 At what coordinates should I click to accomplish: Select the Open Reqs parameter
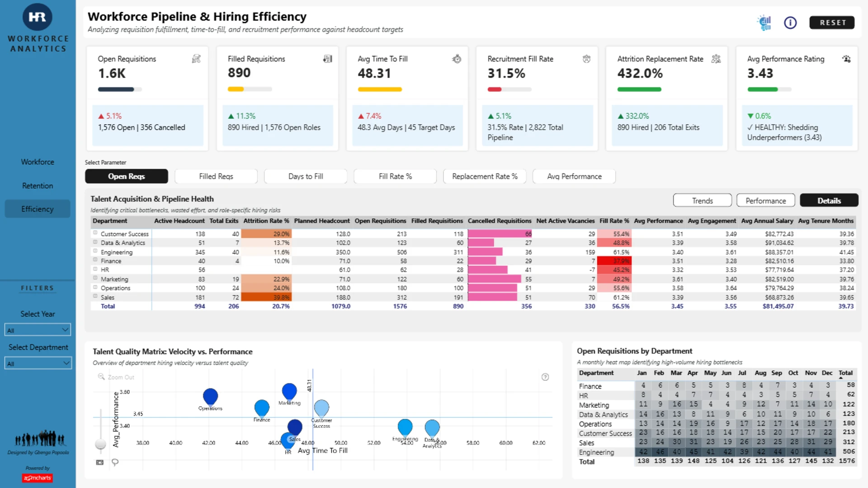coord(126,176)
